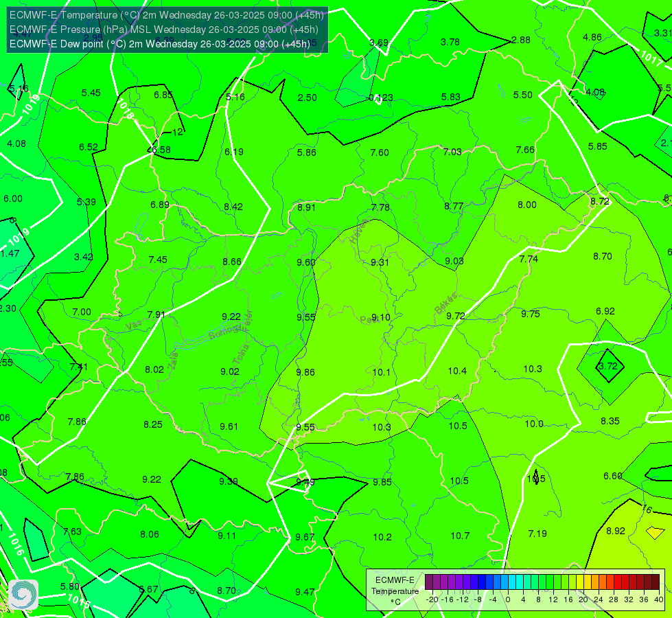The width and height of the screenshot is (672, 618).
Task: Click the 8.25 temperature value
Action: coord(153,424)
